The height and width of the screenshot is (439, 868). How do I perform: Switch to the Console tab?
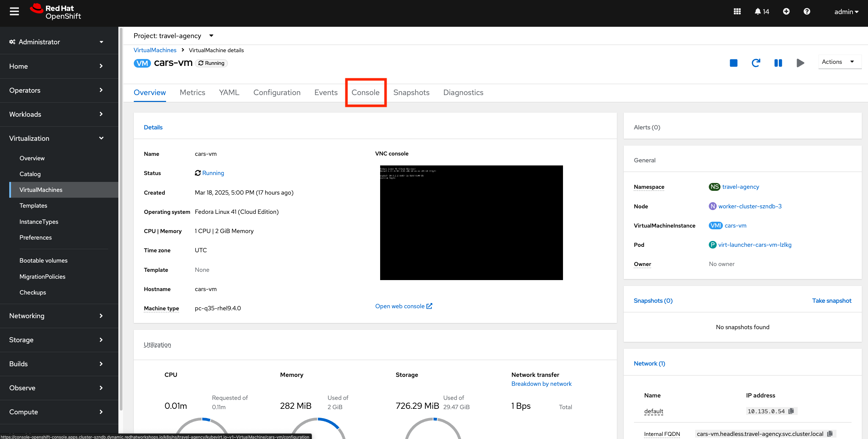pyautogui.click(x=365, y=92)
